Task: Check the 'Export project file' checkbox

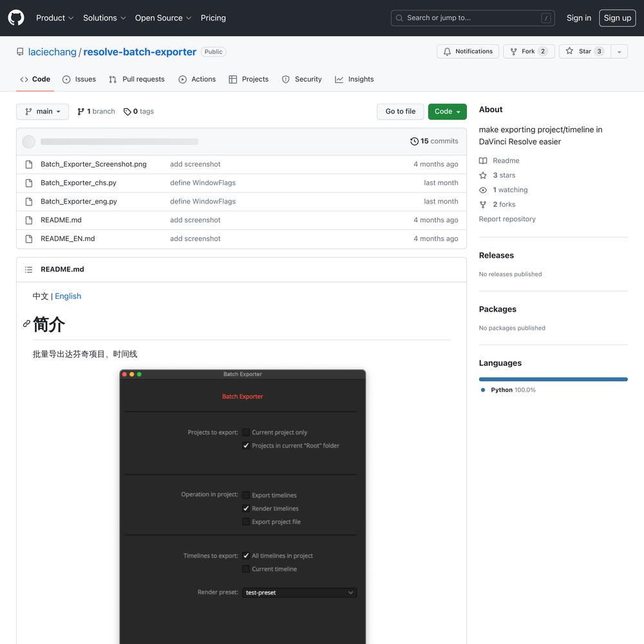Action: pyautogui.click(x=245, y=522)
